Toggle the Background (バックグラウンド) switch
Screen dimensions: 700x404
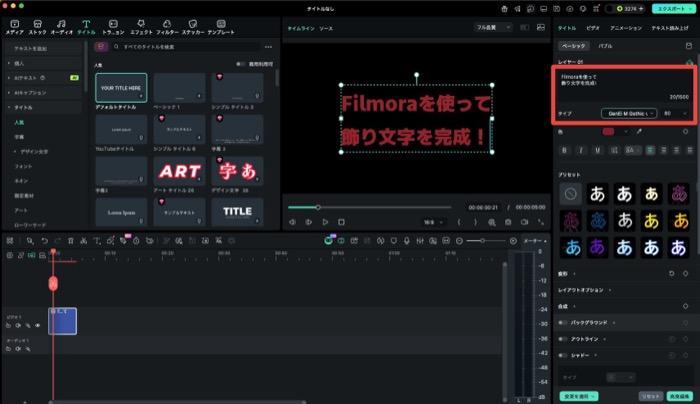(563, 322)
